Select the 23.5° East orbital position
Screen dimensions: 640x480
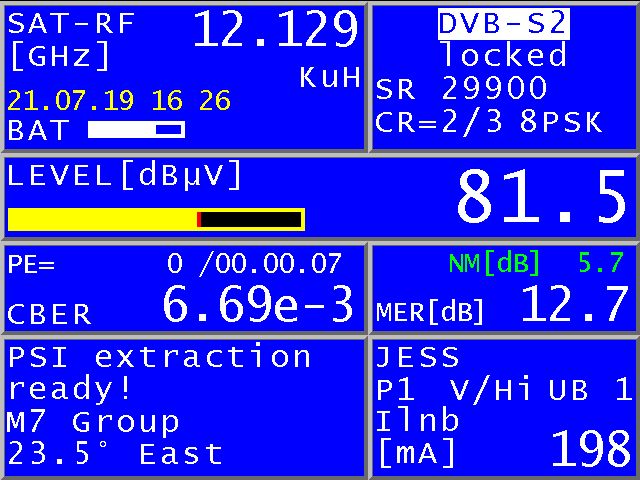pos(115,454)
